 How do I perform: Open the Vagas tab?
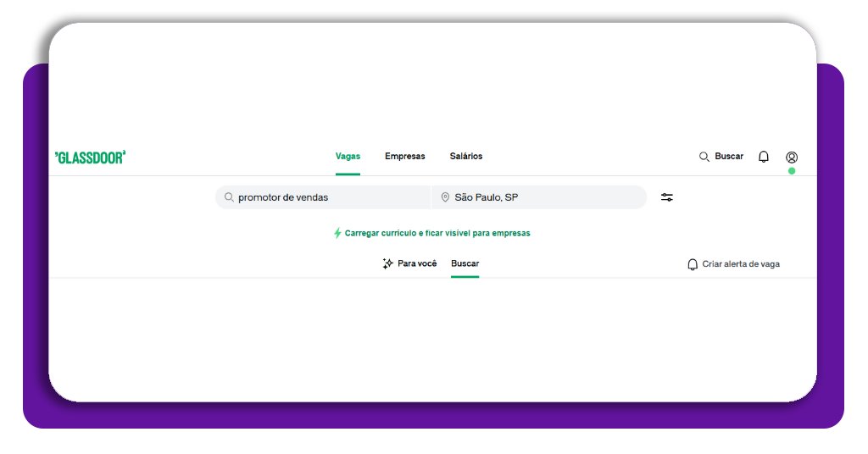click(348, 156)
